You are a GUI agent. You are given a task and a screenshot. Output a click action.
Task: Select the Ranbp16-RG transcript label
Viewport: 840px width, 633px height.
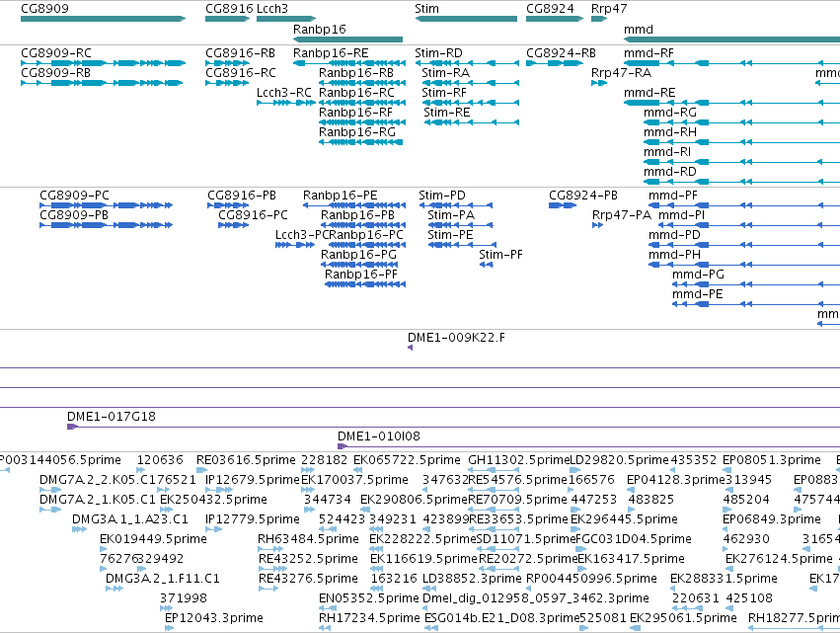click(357, 132)
